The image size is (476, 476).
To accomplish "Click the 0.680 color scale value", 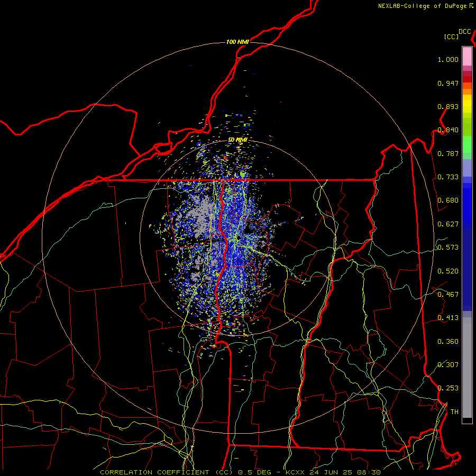I will (x=448, y=200).
